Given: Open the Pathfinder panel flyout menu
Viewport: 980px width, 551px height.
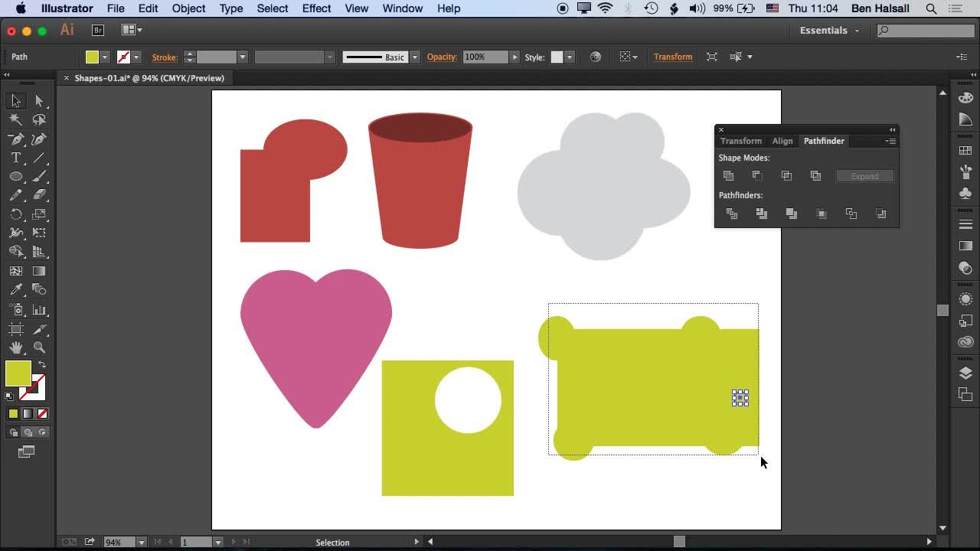Looking at the screenshot, I should point(890,141).
